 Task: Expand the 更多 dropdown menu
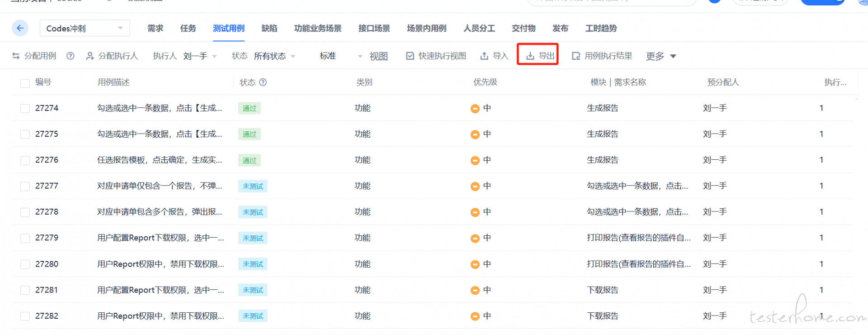coord(660,56)
